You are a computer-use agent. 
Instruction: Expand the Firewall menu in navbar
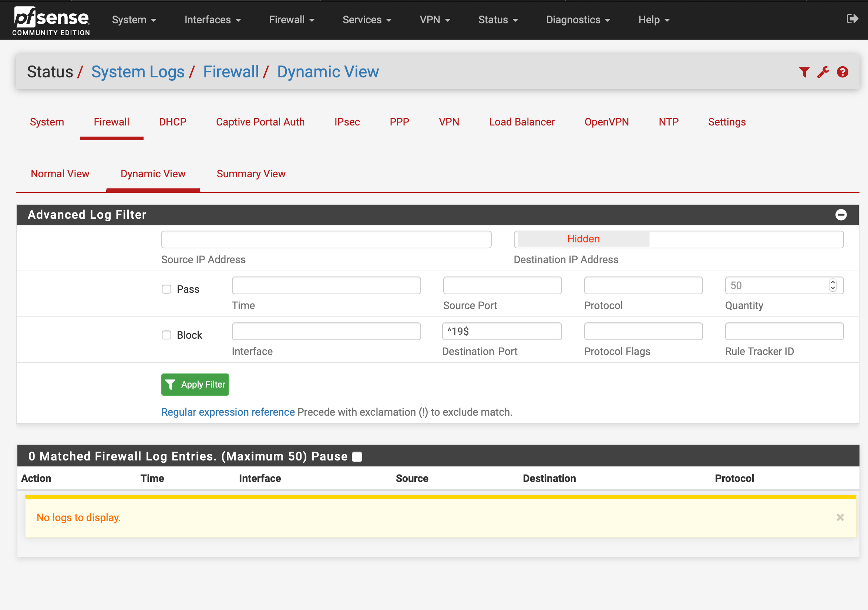click(292, 20)
